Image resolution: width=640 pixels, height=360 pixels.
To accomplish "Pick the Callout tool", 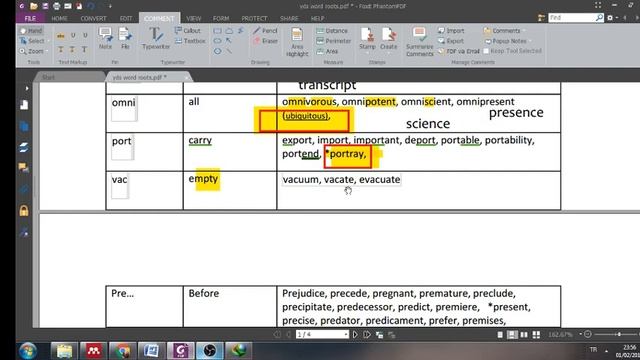I will point(188,31).
